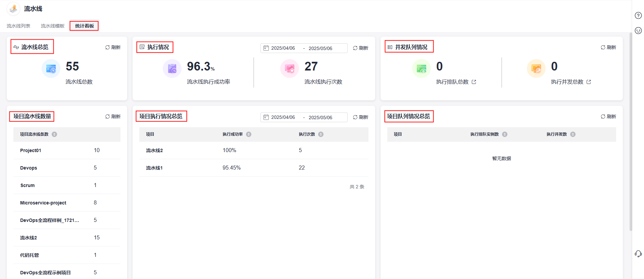This screenshot has height=279, width=644.
Task: Click help icon beside 执行并发数 column
Action: pos(573,134)
